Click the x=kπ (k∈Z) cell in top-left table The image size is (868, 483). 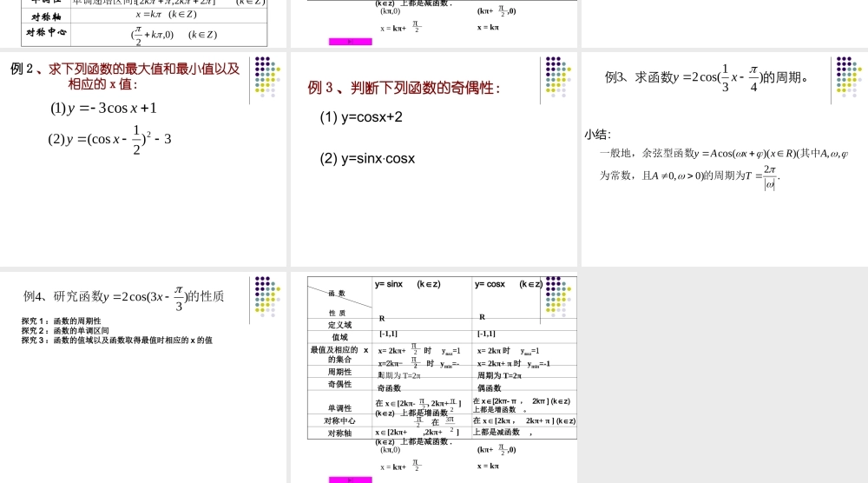[x=166, y=15]
